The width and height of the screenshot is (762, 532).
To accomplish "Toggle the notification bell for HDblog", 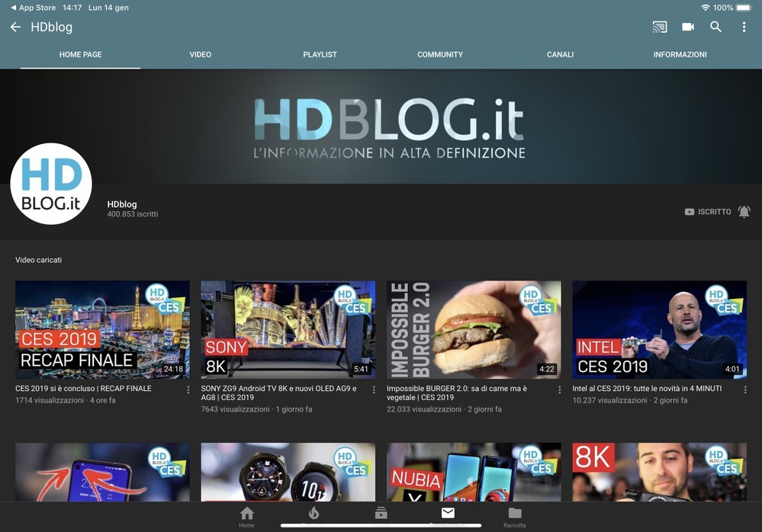I will click(x=744, y=212).
